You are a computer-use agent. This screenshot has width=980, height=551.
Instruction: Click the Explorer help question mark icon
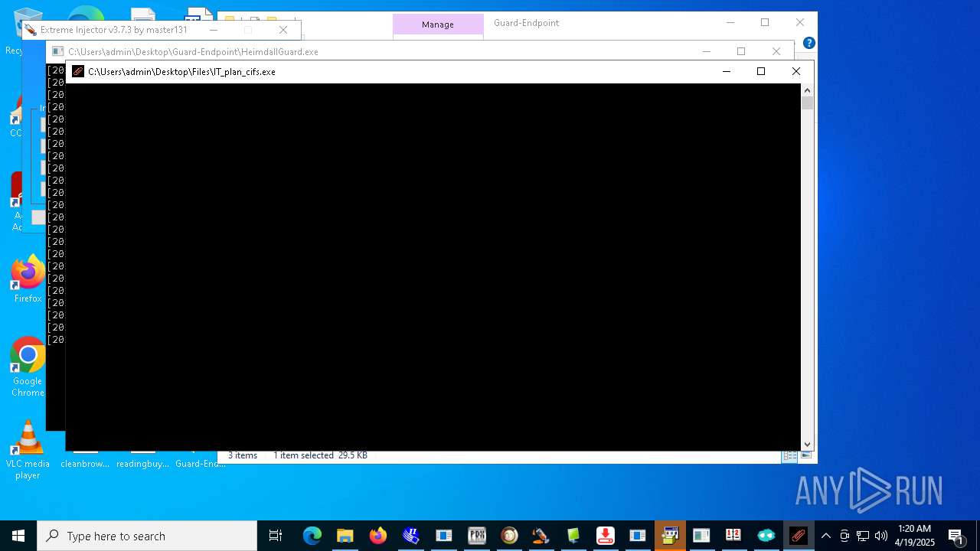[808, 43]
